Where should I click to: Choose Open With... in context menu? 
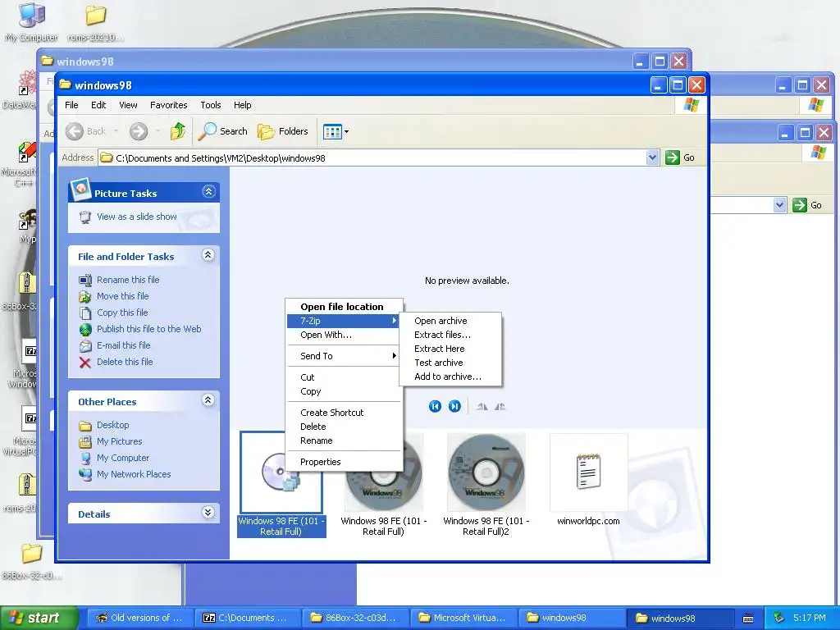pos(344,335)
